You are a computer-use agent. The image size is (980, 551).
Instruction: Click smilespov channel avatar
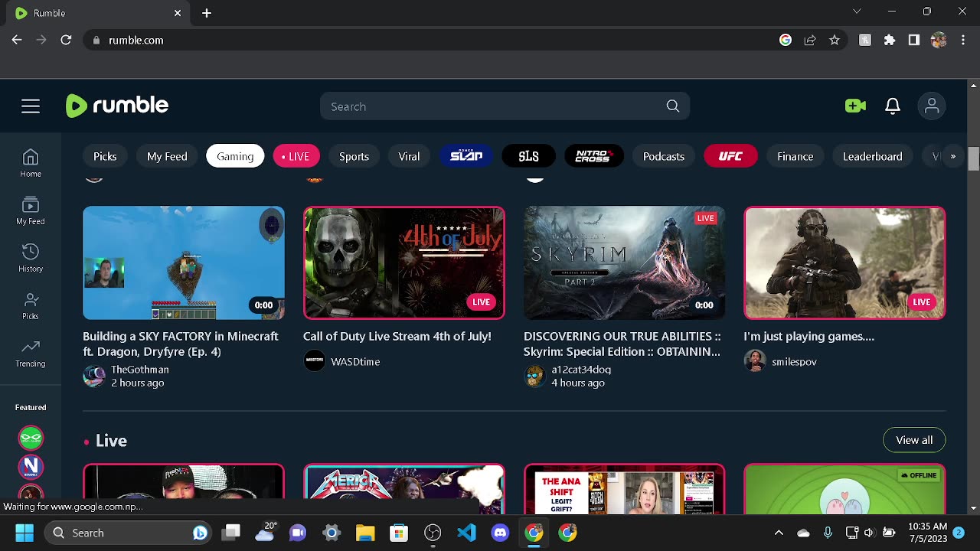point(755,360)
